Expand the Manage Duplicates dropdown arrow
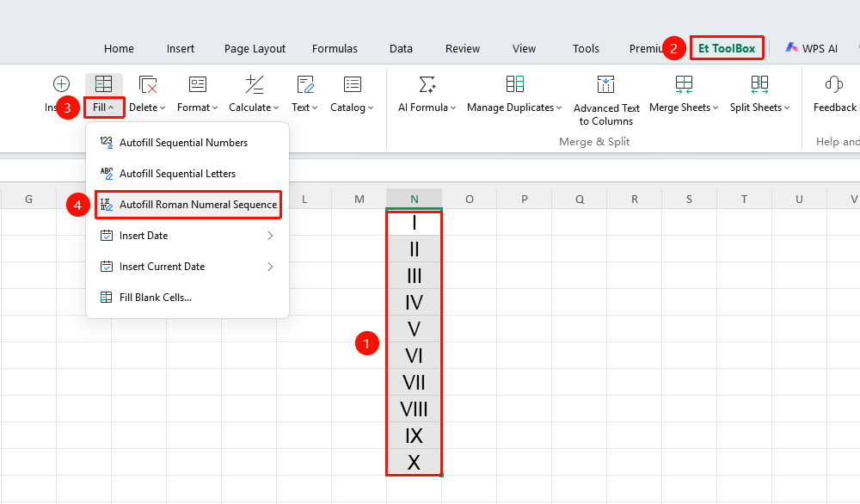The width and height of the screenshot is (860, 504). pos(559,108)
